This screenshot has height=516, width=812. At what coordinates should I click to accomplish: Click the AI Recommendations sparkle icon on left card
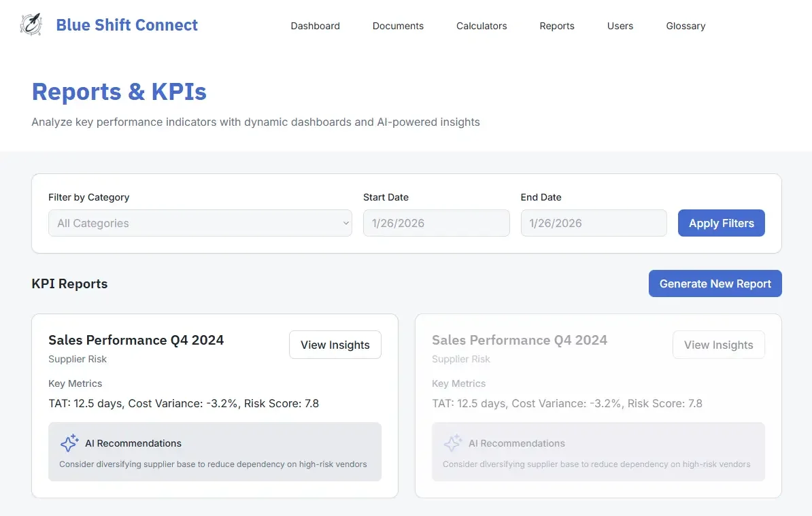(x=69, y=443)
